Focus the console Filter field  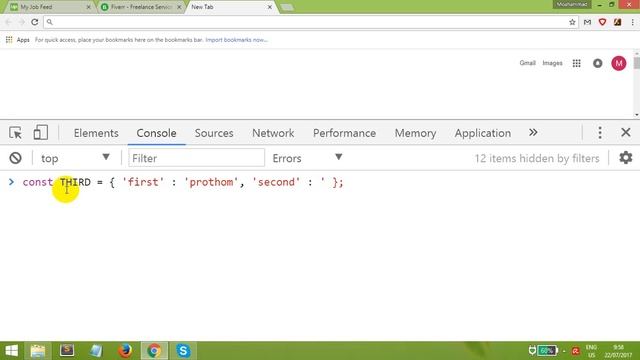[x=196, y=158]
